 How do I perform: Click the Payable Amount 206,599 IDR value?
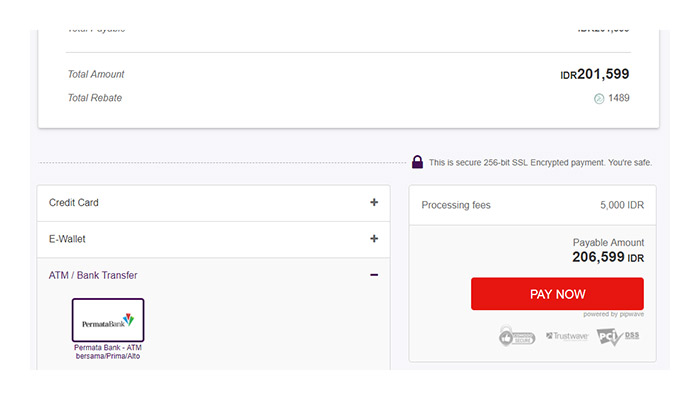coord(607,257)
